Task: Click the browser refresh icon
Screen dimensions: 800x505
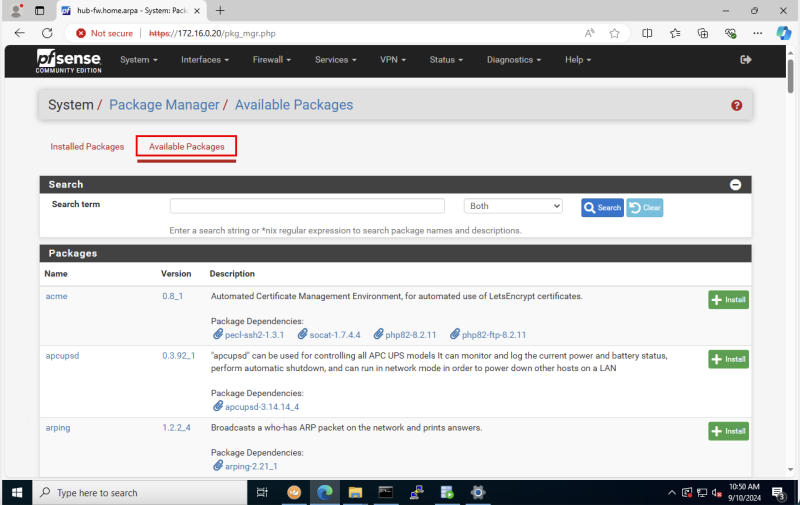Action: coord(47,33)
